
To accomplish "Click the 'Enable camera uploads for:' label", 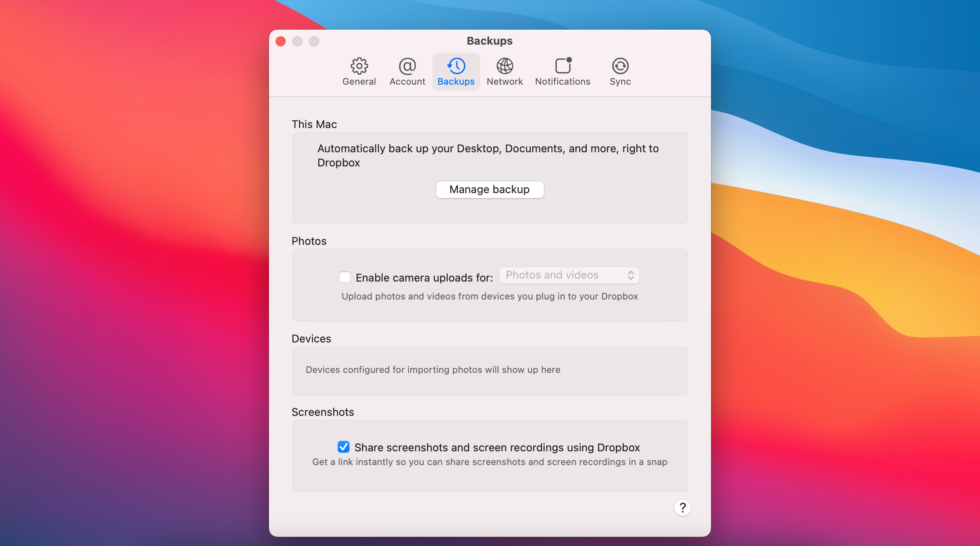I will click(x=424, y=278).
